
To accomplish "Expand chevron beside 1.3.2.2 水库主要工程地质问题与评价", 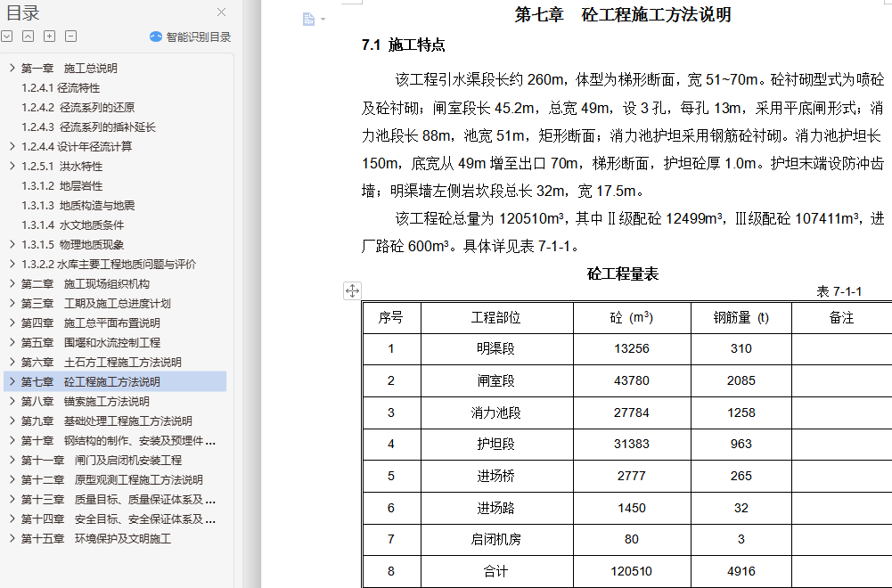I will coord(12,265).
